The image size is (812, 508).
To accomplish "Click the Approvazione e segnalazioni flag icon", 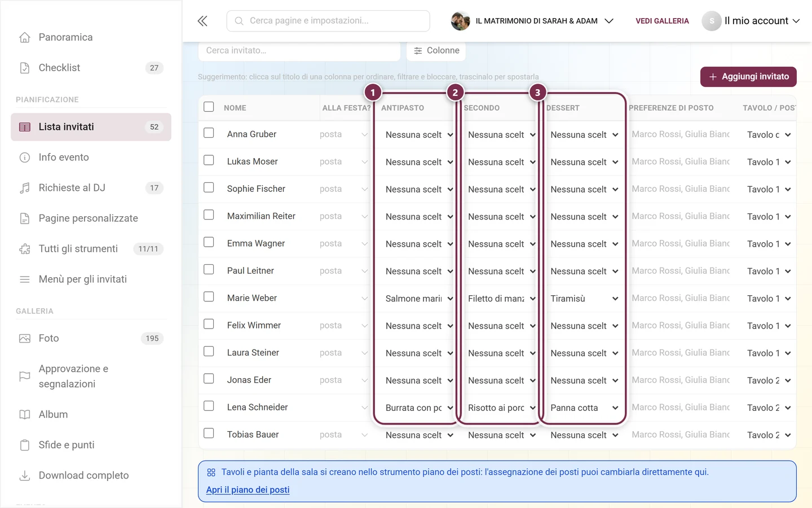I will [x=25, y=376].
